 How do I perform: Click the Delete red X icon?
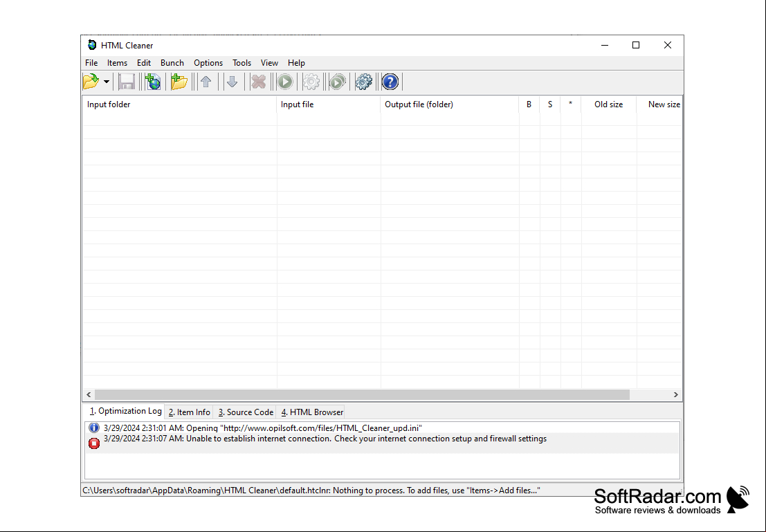tap(258, 82)
